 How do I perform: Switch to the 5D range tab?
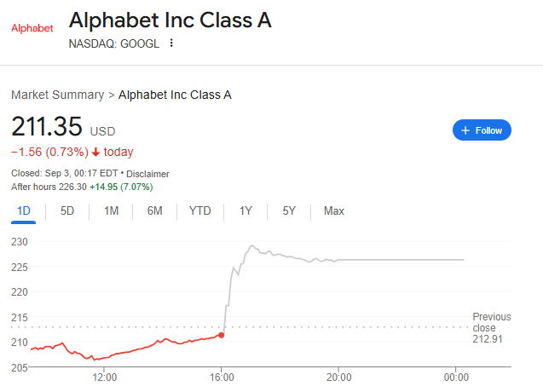66,210
